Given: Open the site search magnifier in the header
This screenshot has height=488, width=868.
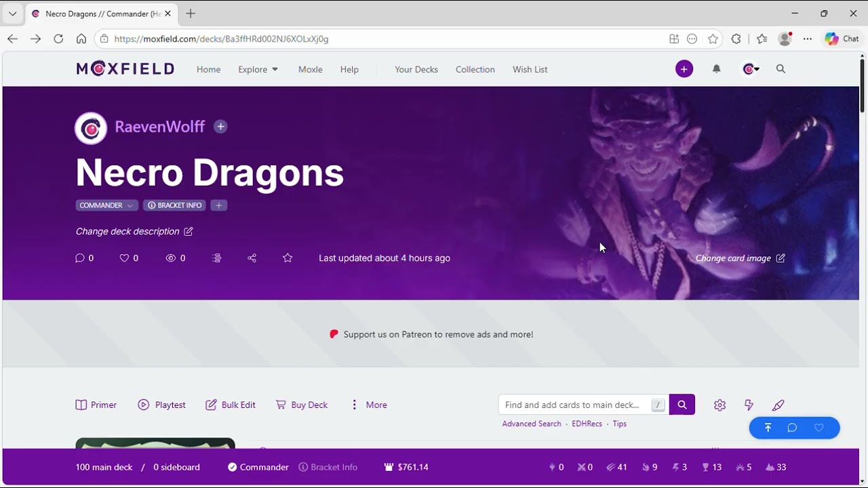Looking at the screenshot, I should (781, 68).
